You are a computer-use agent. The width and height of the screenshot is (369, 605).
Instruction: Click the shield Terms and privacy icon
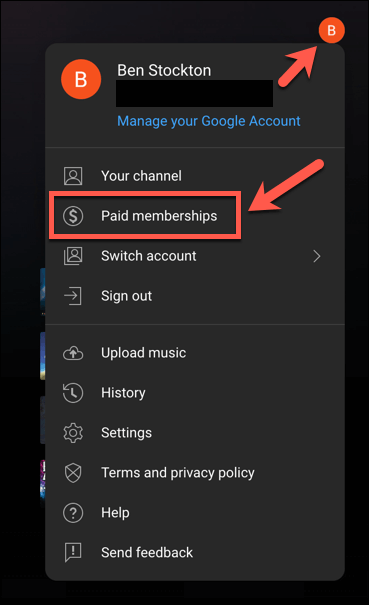pos(73,473)
